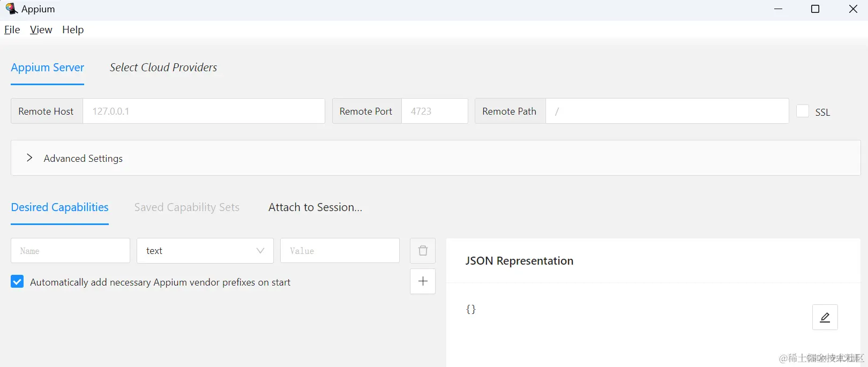
Task: Edit raw JSON with the pencil icon
Action: click(x=825, y=317)
